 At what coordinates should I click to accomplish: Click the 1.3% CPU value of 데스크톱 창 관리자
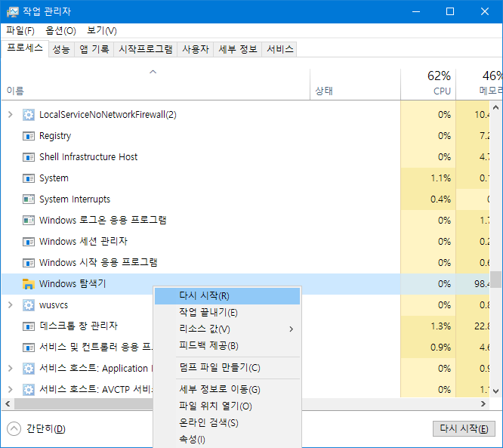pyautogui.click(x=440, y=326)
